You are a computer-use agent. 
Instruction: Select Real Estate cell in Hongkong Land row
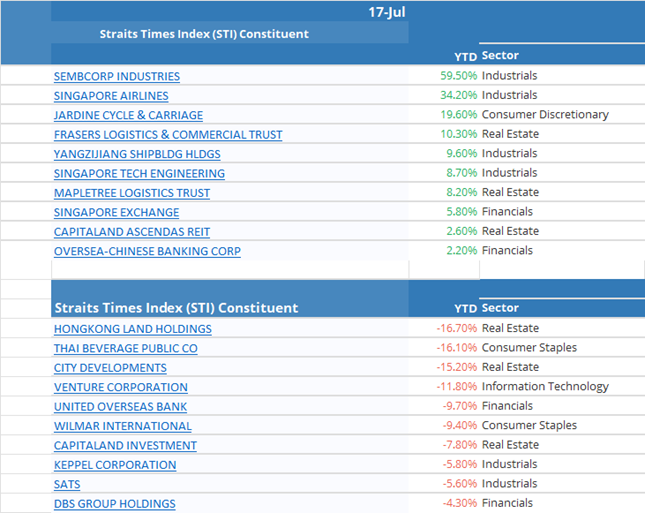510,328
